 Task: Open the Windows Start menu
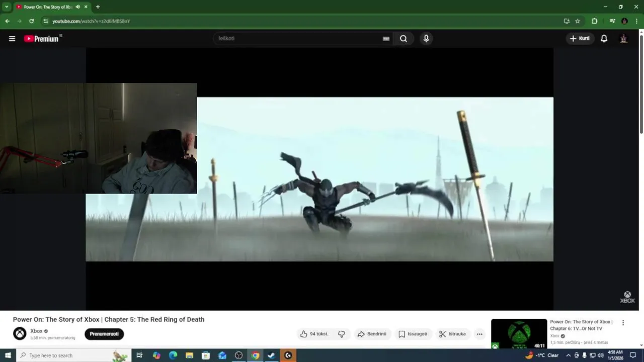[8, 355]
